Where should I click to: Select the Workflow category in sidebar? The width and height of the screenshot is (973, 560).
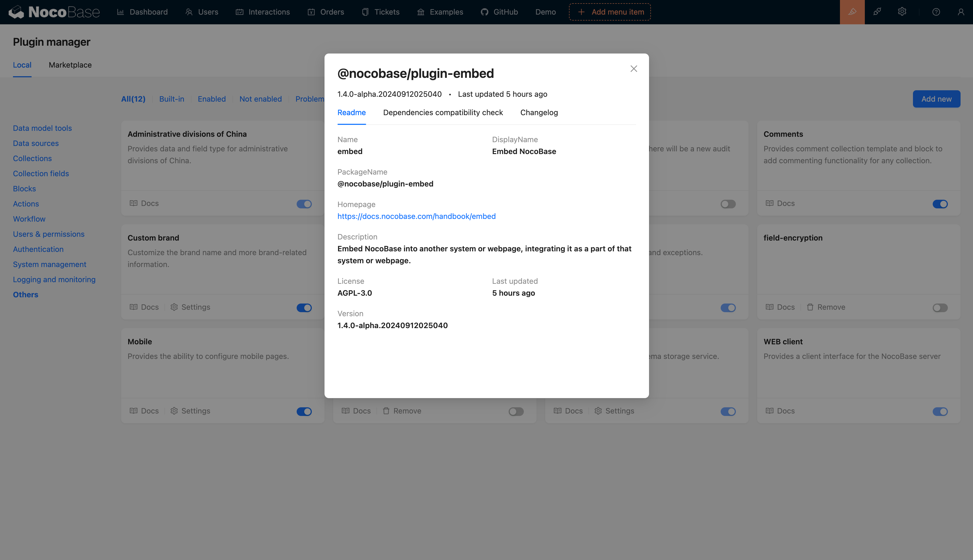29,219
